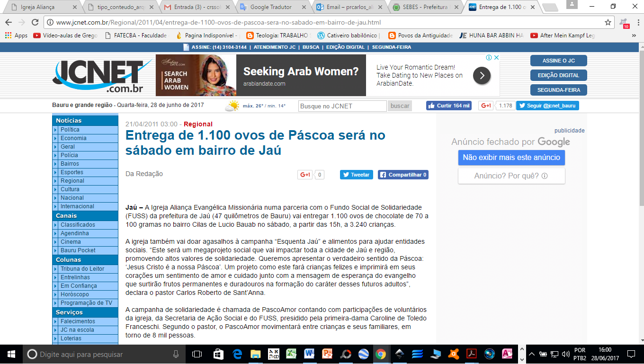Click in the Busque no JCNET field

343,106
